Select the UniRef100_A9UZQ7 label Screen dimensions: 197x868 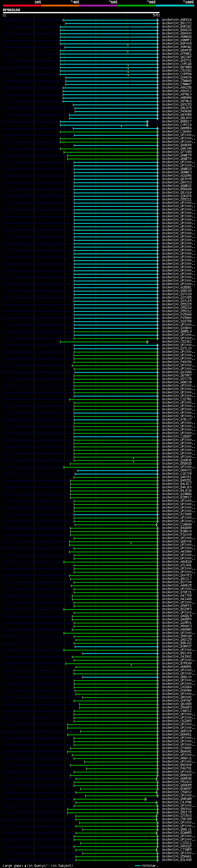click(176, 846)
